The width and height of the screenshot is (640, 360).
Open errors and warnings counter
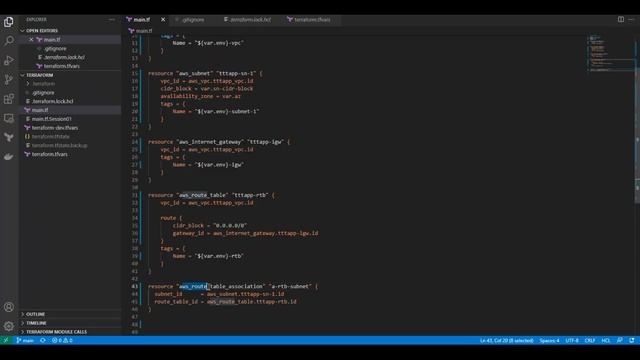point(62,340)
